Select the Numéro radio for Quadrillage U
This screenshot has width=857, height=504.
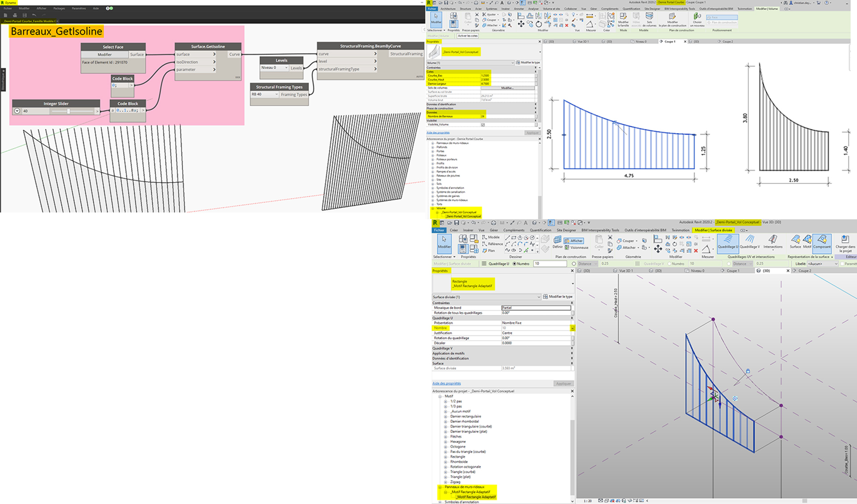pos(515,264)
